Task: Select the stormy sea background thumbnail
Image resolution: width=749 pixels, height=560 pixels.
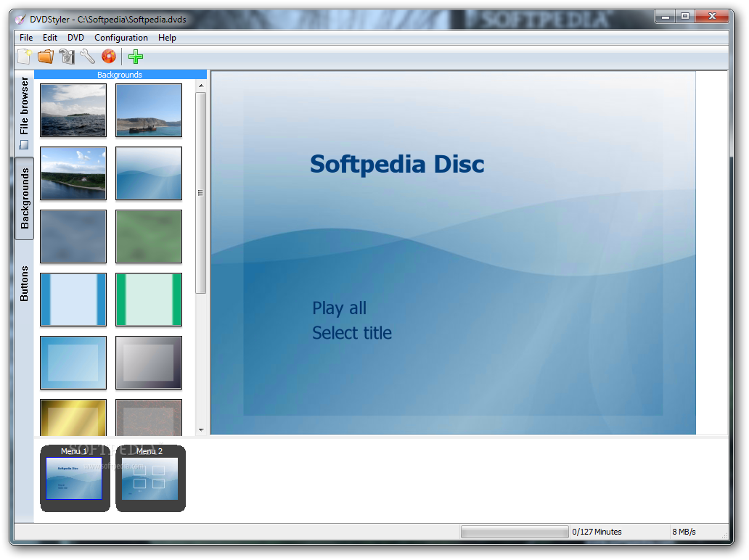Action: (x=73, y=110)
